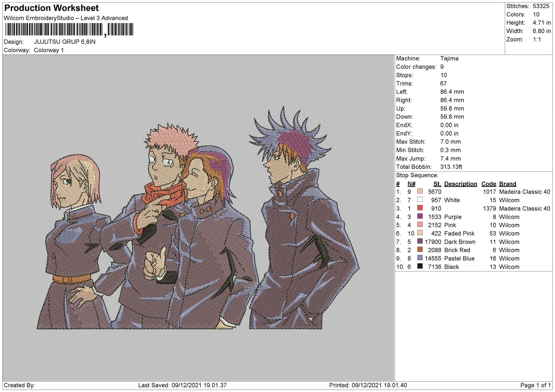Click stitch count '17900' for Dark Brown
This screenshot has height=392, width=555.
pyautogui.click(x=433, y=242)
